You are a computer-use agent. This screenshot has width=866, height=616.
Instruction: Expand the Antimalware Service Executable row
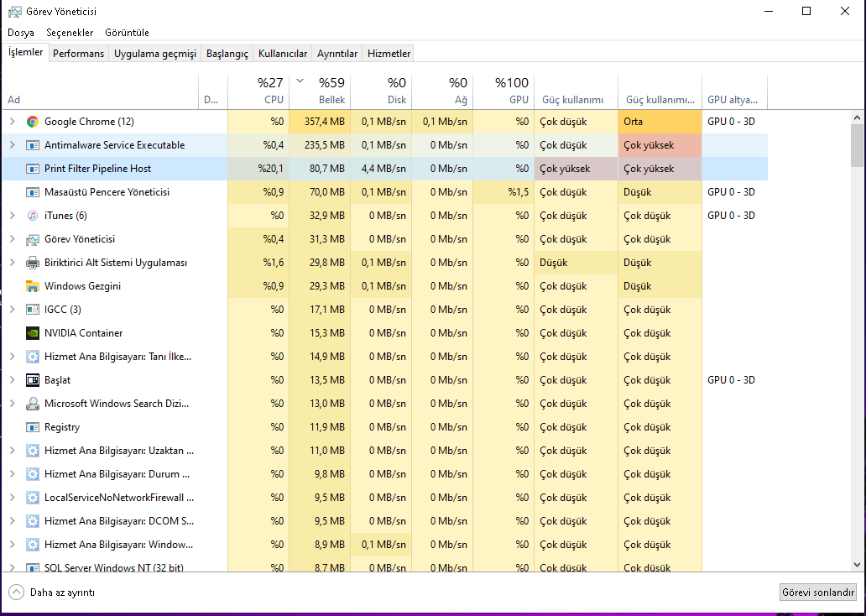pyautogui.click(x=12, y=145)
